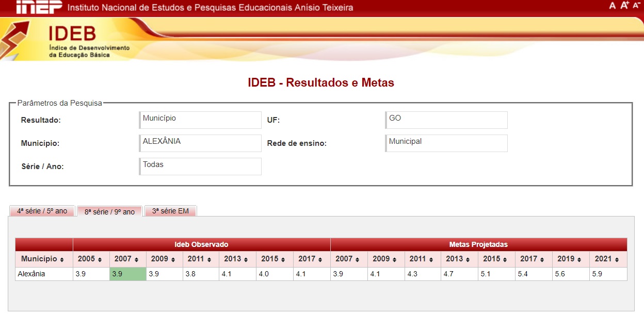Sort by Ideb Observado 2009 sort arrows
644x316 pixels.
pos(172,259)
